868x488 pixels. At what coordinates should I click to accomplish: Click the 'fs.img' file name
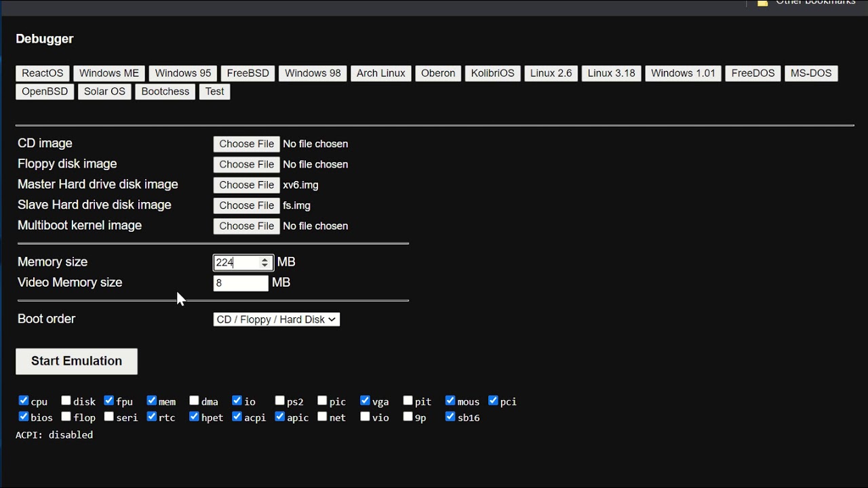click(x=297, y=205)
